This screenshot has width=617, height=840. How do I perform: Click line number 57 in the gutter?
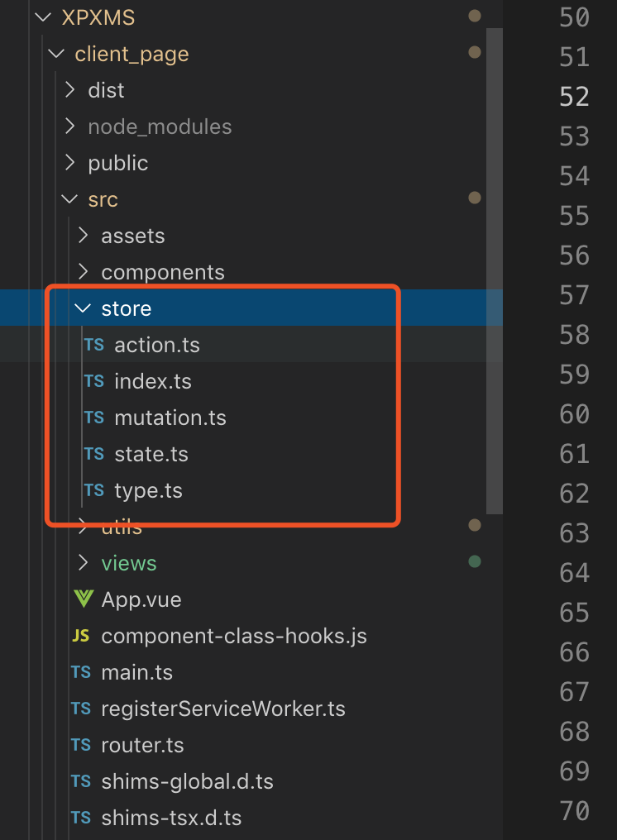574,295
